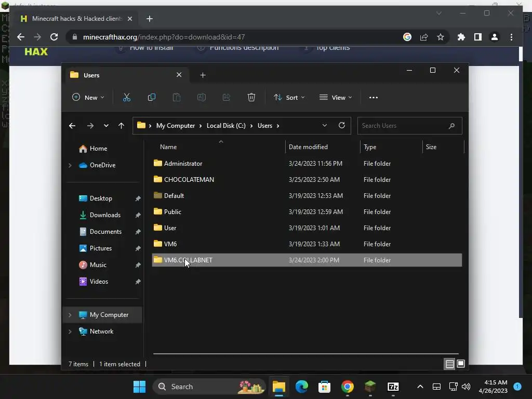Expand chevron after Users in breadcrumb

click(278, 126)
